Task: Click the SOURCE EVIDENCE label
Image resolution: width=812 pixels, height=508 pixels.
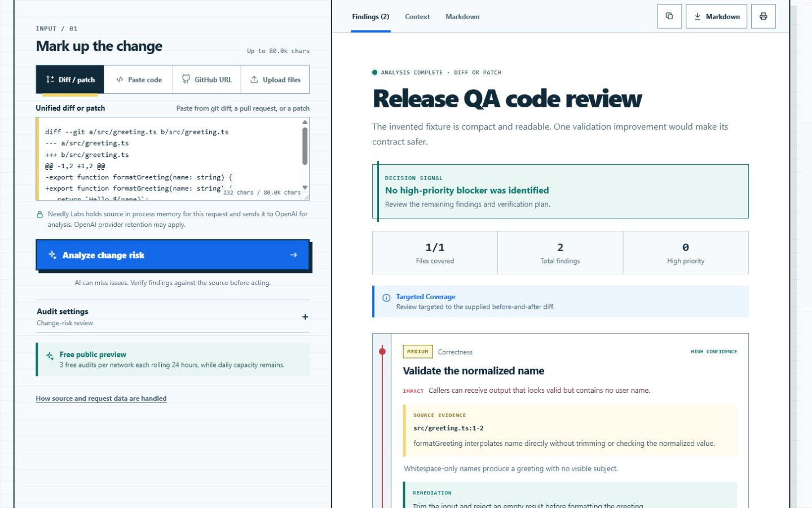Action: (x=439, y=415)
